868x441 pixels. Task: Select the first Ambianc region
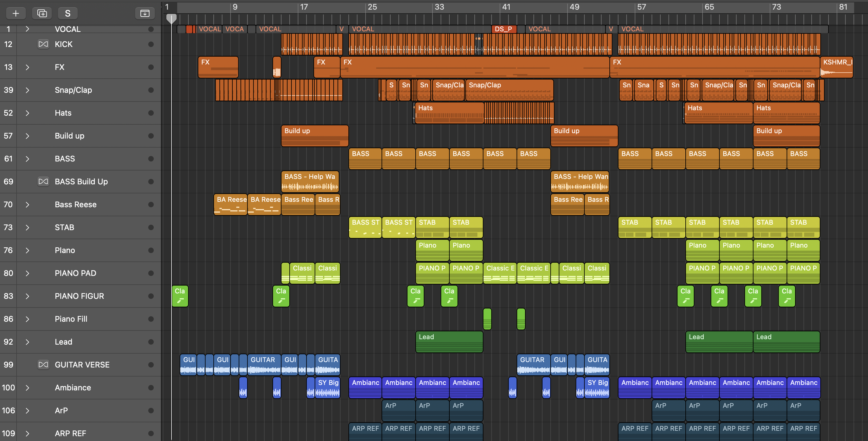click(365, 388)
